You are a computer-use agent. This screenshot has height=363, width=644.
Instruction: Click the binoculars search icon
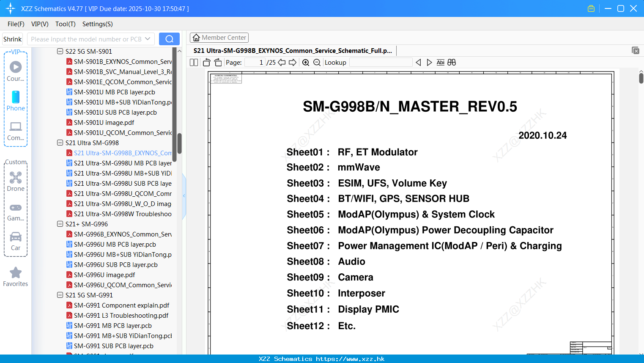point(452,63)
